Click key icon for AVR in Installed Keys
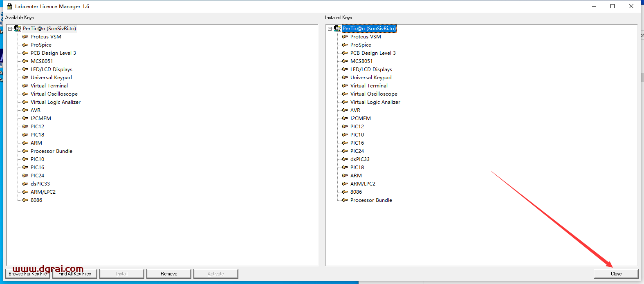 pyautogui.click(x=345, y=110)
